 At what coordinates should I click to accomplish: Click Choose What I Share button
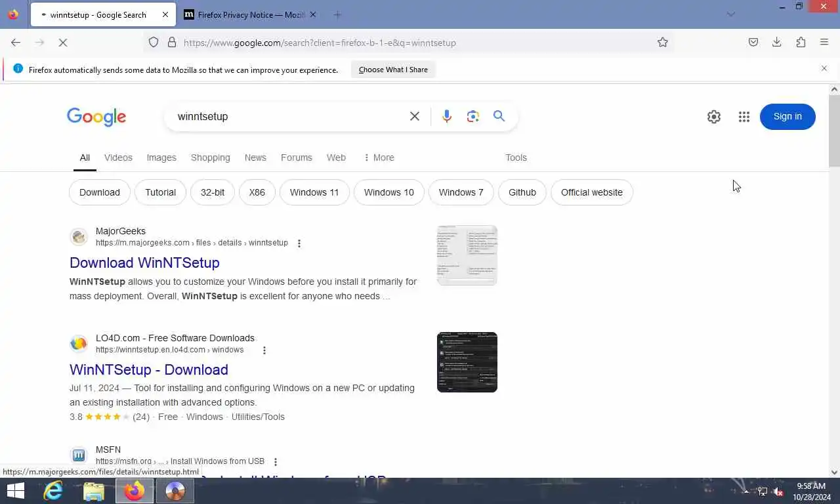pos(393,70)
